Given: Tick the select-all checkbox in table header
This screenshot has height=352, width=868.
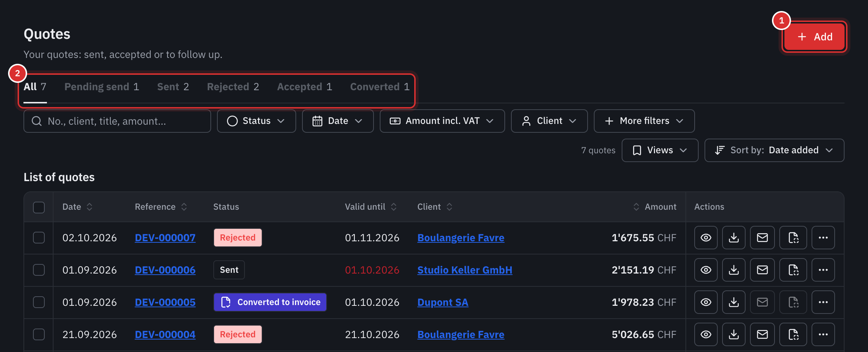Looking at the screenshot, I should coord(39,207).
